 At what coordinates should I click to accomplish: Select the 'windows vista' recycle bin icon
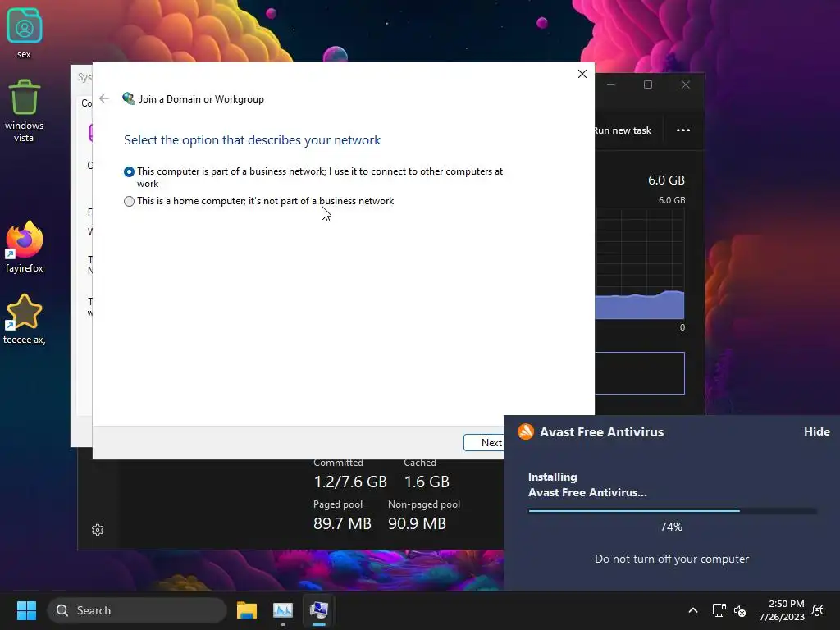pos(24,111)
